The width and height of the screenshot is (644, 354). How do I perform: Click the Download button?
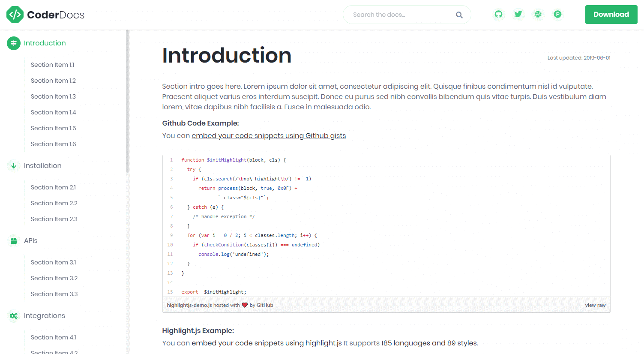tap(611, 15)
